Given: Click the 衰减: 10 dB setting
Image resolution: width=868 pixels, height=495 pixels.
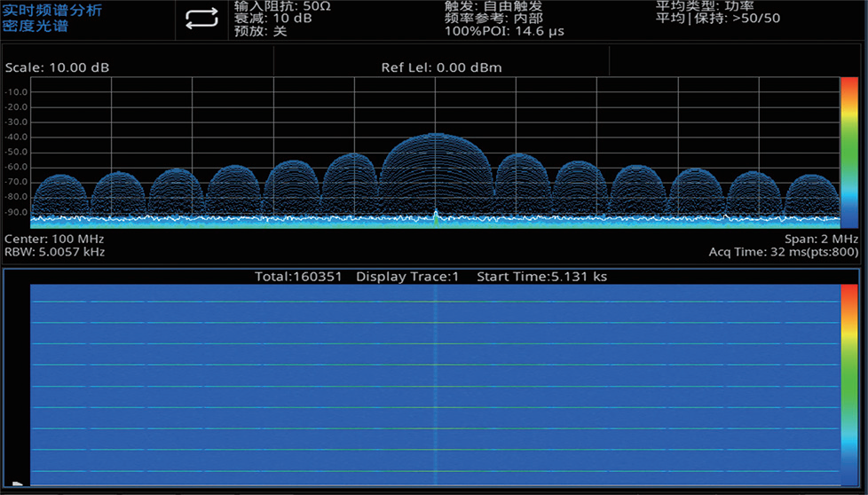Looking at the screenshot, I should (272, 19).
